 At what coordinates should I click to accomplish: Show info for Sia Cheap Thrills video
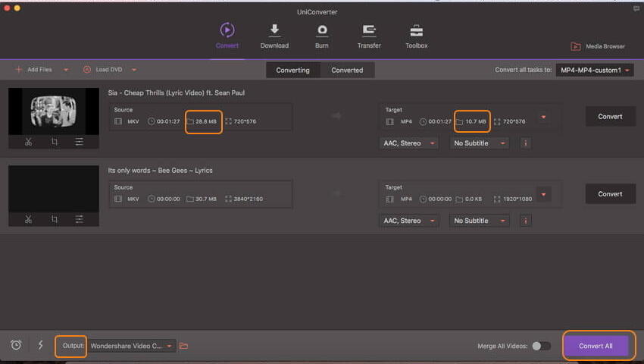[x=525, y=143]
